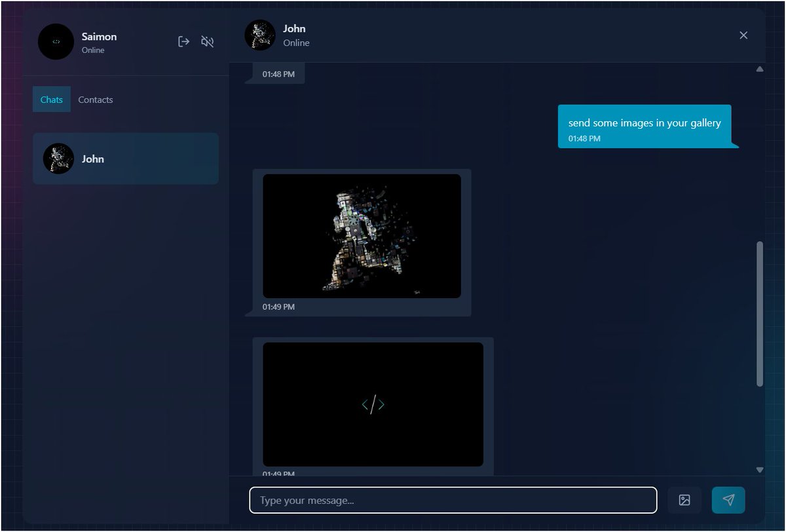Screen dimensions: 786x532
Task: Click the Online status under John
Action: click(x=296, y=43)
